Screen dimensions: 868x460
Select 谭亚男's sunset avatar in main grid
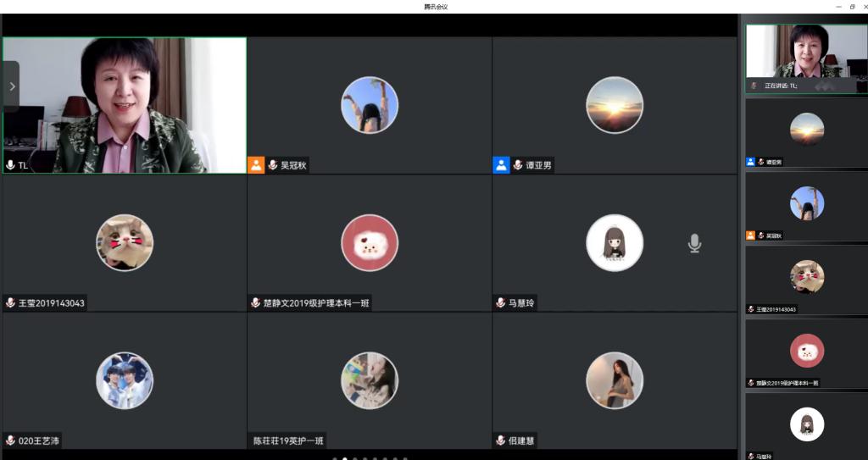pos(615,105)
